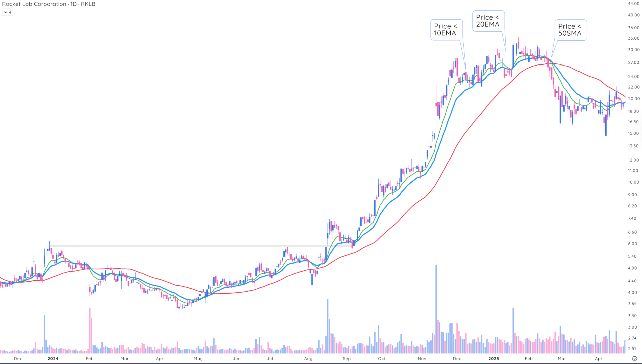Select the 'Price < 10EMA' callout annotation

[446, 30]
